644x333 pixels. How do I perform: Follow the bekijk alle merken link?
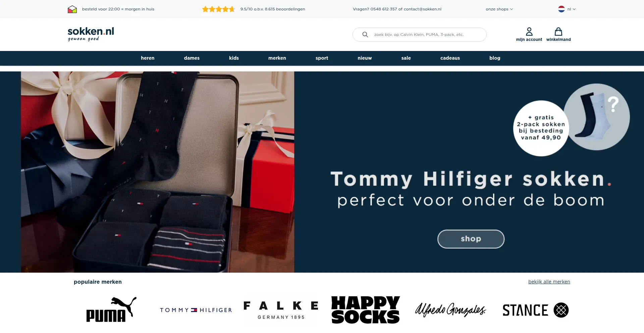pos(549,282)
